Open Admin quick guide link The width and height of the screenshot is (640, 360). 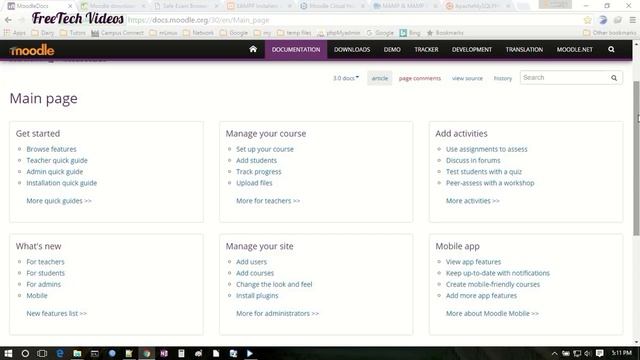55,172
